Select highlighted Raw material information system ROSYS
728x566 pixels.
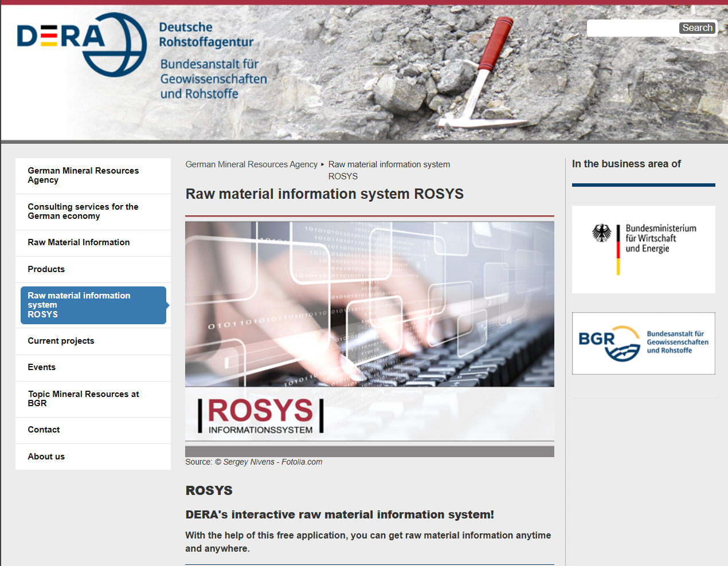pos(93,305)
